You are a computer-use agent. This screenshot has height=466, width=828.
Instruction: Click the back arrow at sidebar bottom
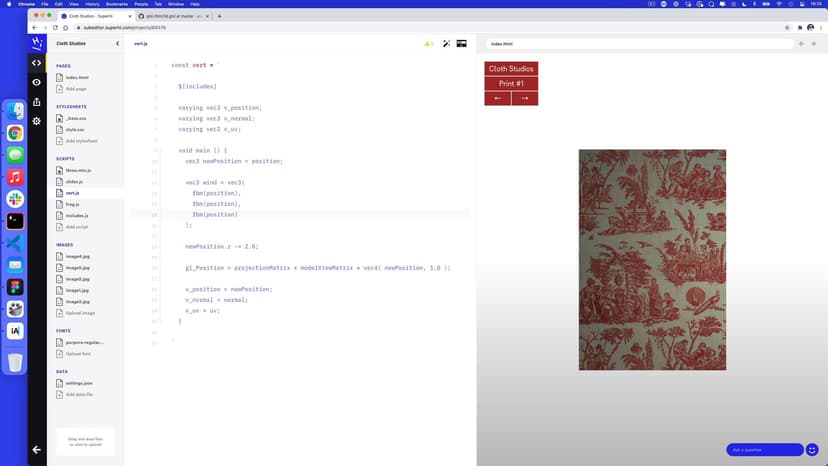tap(37, 449)
